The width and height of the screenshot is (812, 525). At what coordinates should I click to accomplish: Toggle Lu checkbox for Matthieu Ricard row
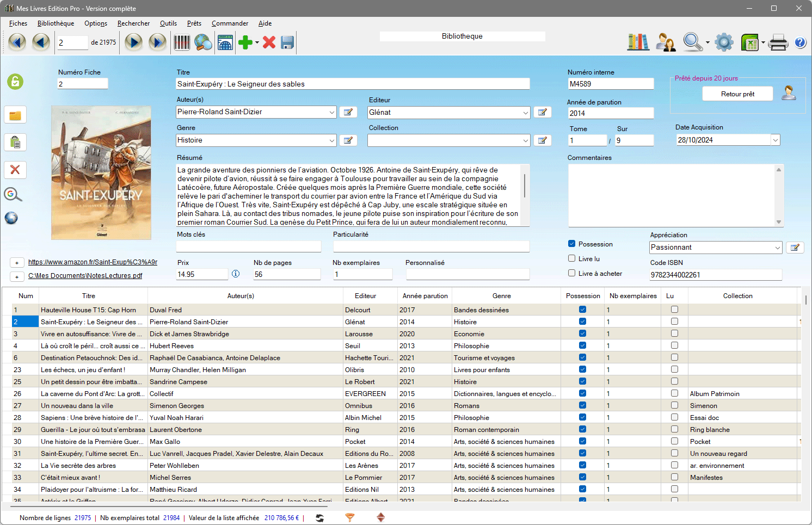(x=674, y=489)
